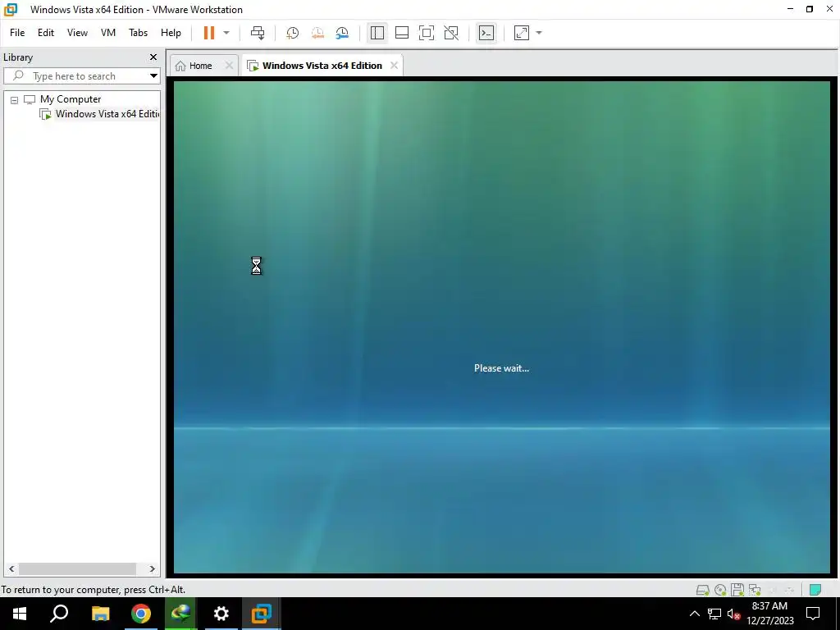Open Internet Download Manager taskbar icon

(181, 614)
